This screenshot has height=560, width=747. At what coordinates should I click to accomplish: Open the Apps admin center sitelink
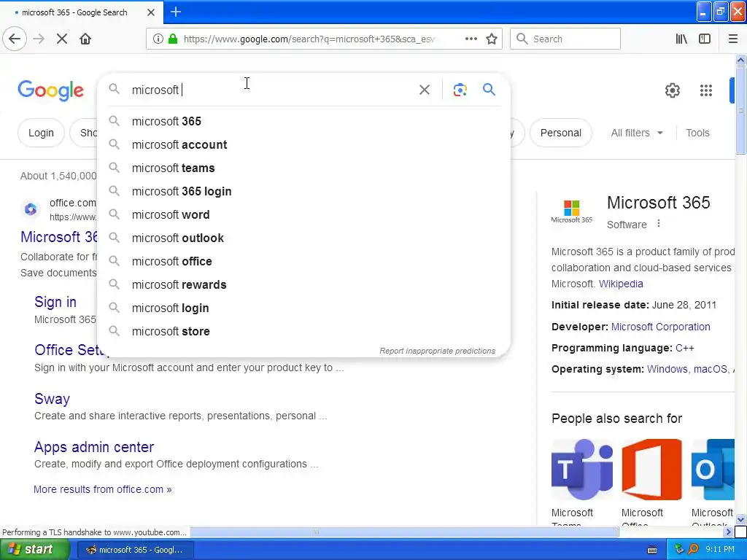[x=94, y=447]
